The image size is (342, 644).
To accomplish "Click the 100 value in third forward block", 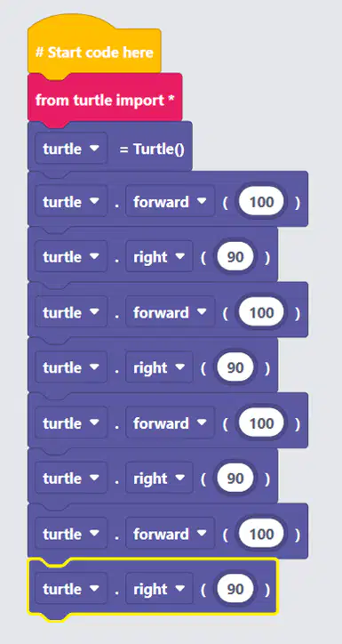I will coord(262,423).
